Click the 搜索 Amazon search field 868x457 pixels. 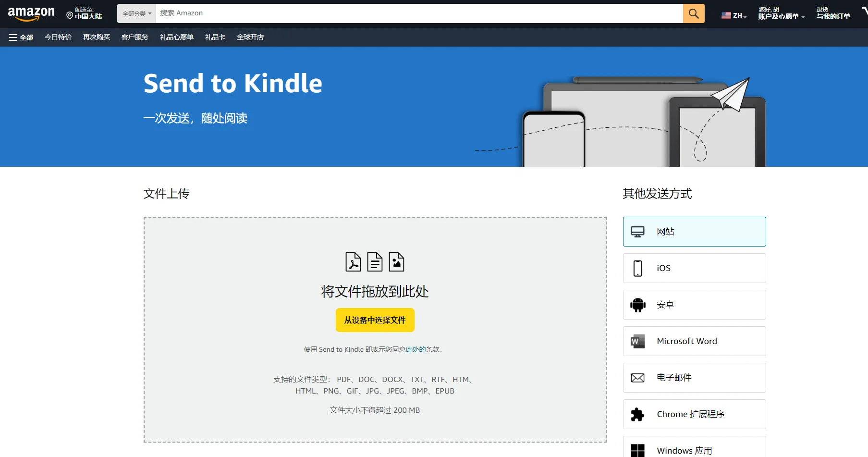point(419,13)
